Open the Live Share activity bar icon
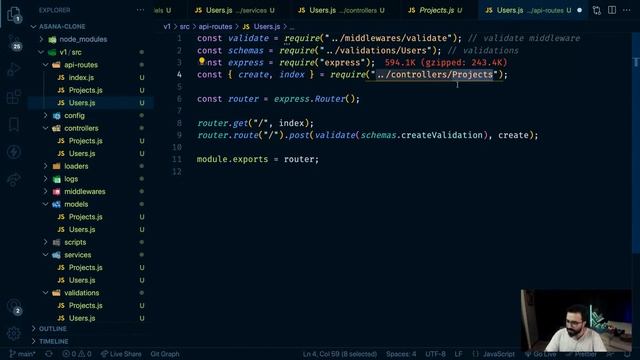The height and width of the screenshot is (360, 640). tap(14, 179)
